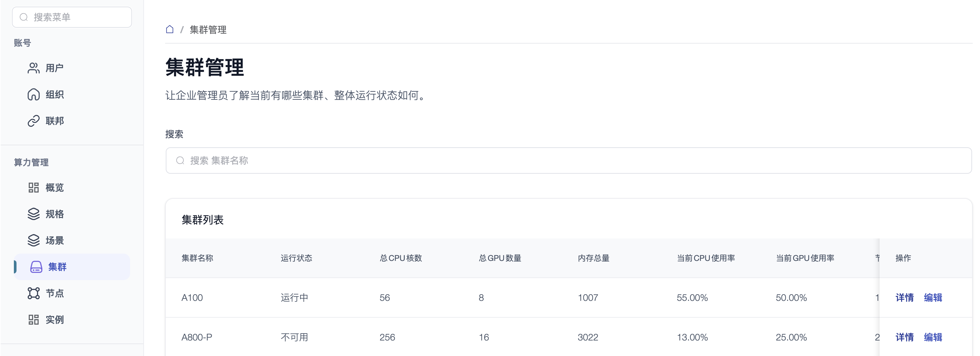This screenshot has height=356, width=980.
Task: Click 编辑 for cluster A100
Action: click(x=933, y=298)
